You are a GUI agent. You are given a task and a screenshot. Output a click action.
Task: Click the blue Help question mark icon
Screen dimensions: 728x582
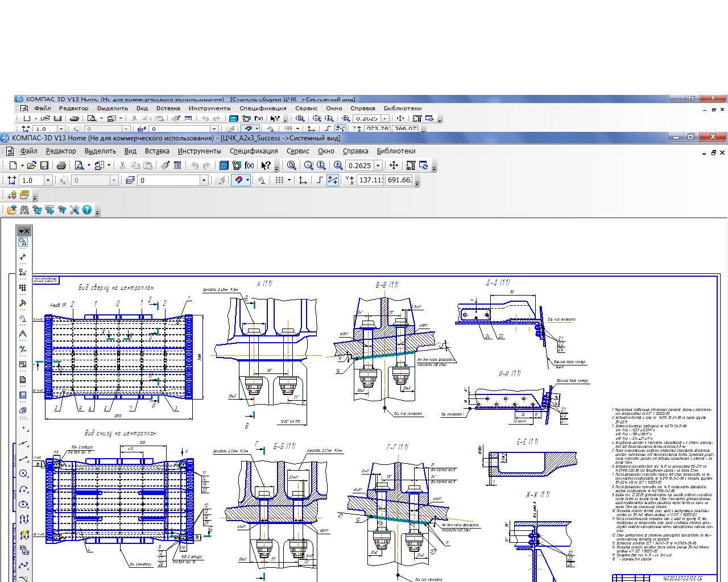(87, 210)
